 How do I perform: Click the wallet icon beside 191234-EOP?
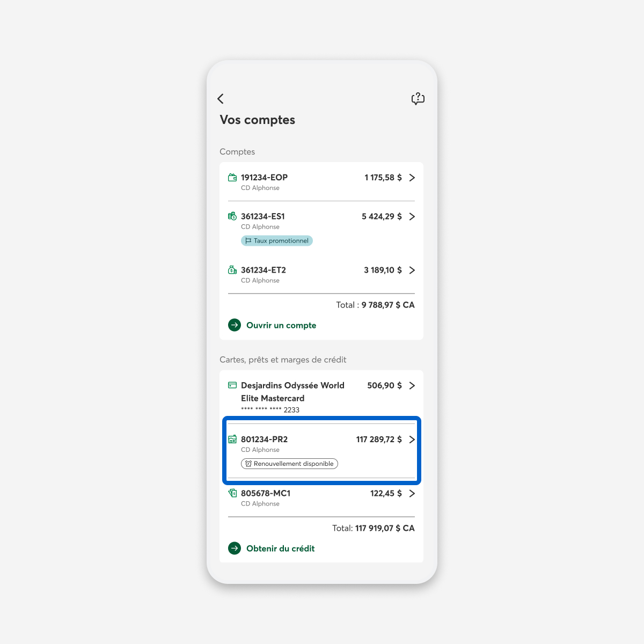click(x=232, y=178)
